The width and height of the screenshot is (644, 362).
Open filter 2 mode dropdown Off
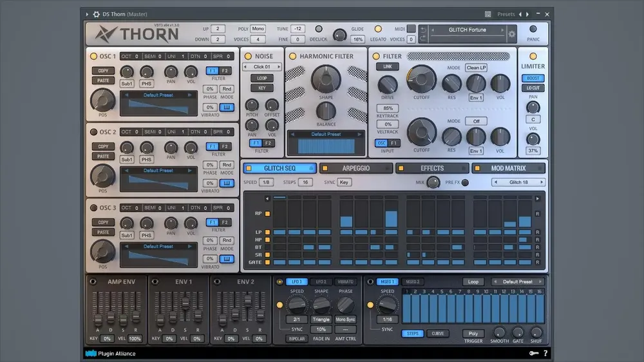pos(476,121)
